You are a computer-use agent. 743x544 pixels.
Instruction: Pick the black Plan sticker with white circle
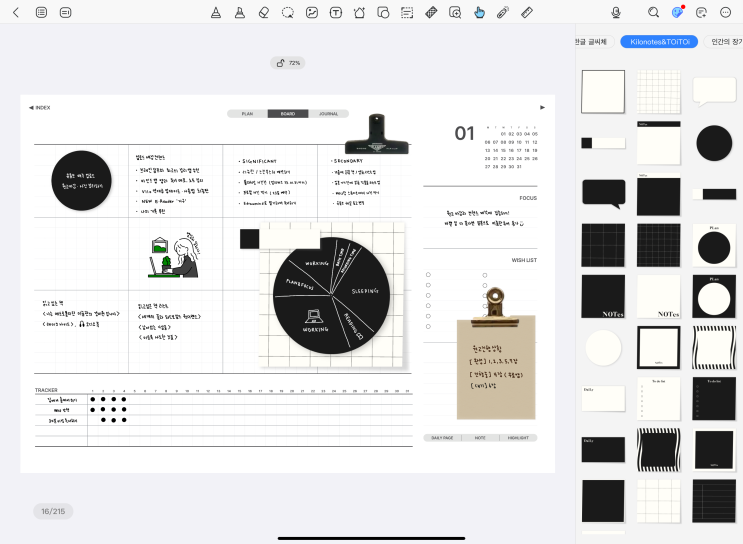714,296
